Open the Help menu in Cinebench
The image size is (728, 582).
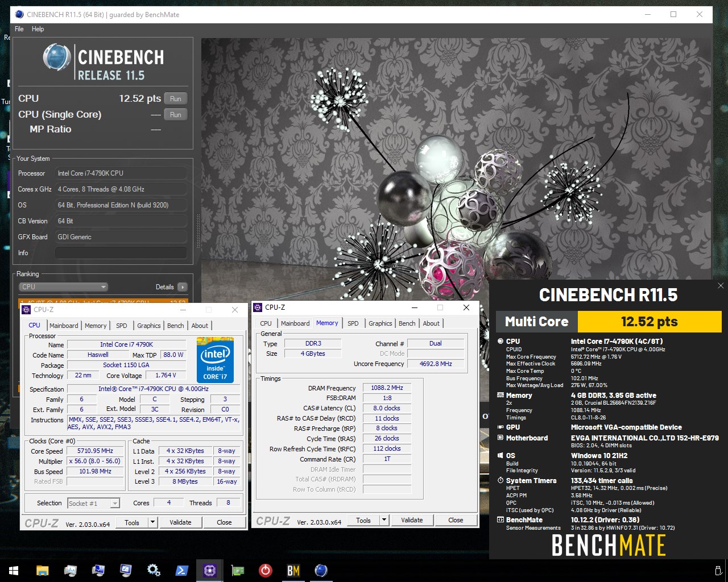click(38, 29)
